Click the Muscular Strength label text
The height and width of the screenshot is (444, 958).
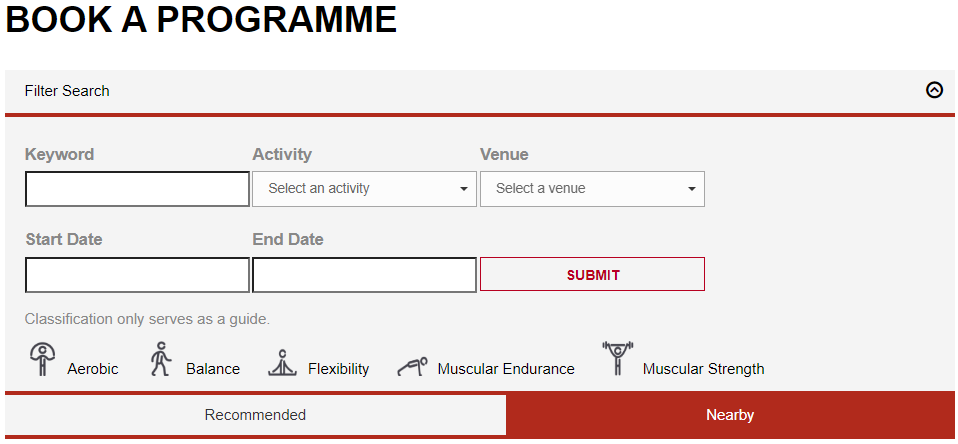[703, 369]
